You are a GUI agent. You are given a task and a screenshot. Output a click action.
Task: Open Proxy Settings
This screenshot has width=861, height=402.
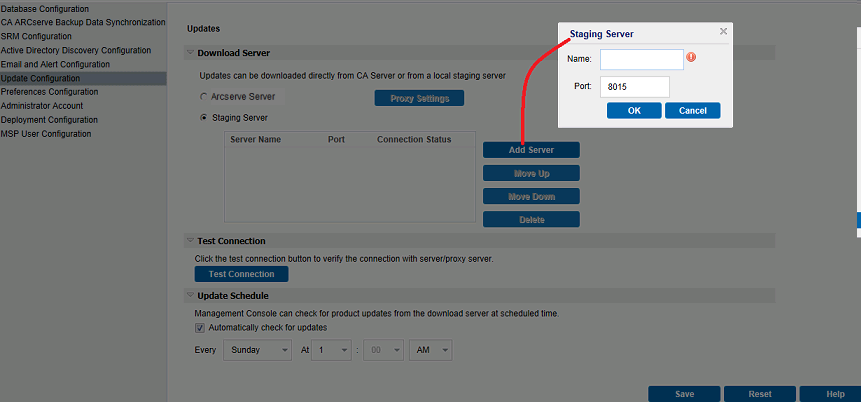(x=420, y=98)
